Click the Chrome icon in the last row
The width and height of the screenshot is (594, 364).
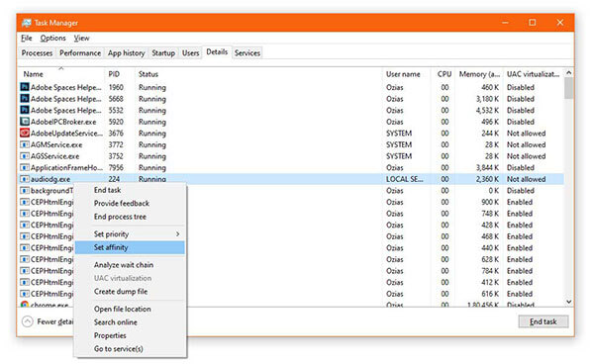25,304
